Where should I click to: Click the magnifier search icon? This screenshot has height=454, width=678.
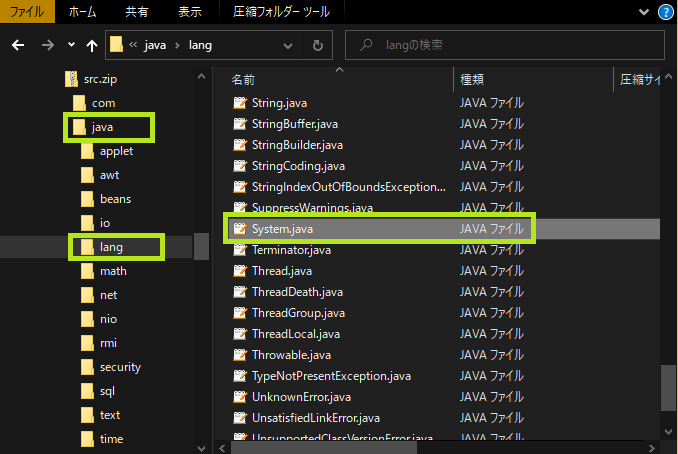pyautogui.click(x=366, y=45)
